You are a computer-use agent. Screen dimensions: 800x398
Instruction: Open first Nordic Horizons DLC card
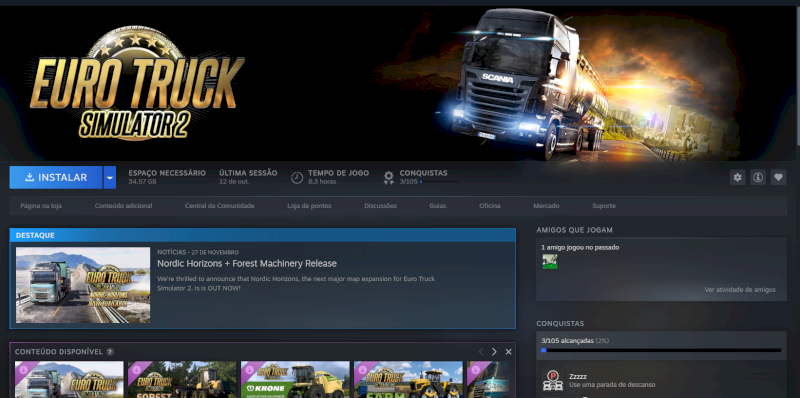[69, 380]
